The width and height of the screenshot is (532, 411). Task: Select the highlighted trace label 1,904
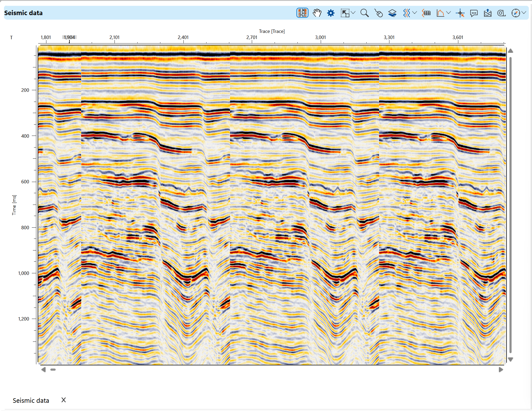click(69, 37)
